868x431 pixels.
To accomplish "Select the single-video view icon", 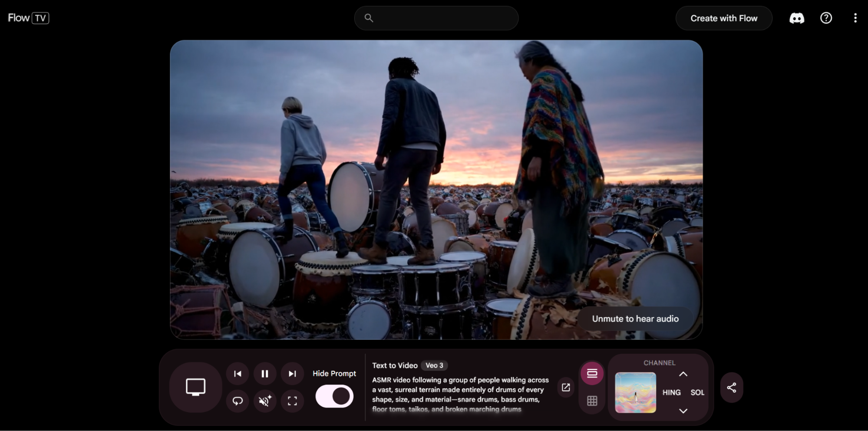I will pyautogui.click(x=592, y=373).
